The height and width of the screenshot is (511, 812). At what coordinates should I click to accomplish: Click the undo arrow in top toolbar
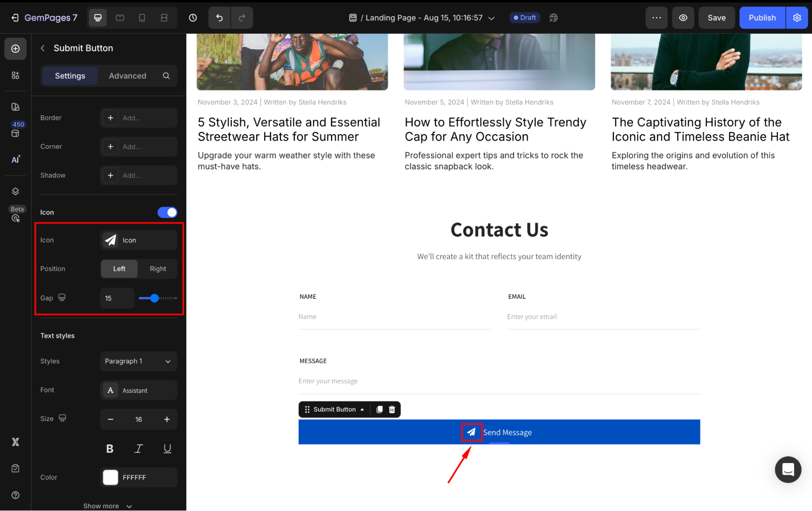point(219,18)
